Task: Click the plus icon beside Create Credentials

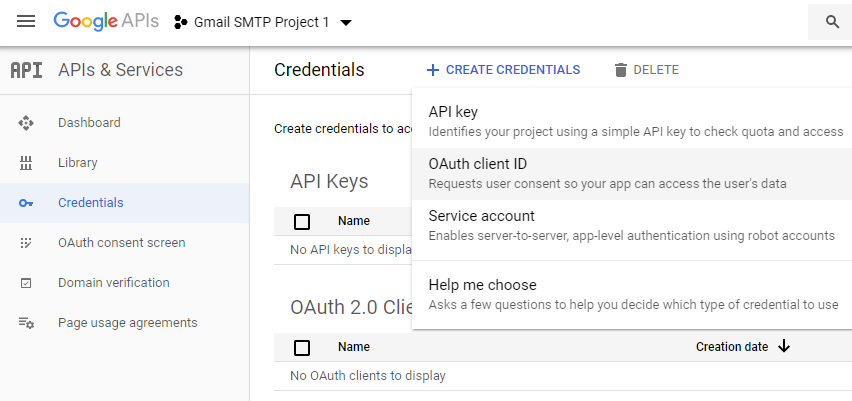Action: pos(433,70)
